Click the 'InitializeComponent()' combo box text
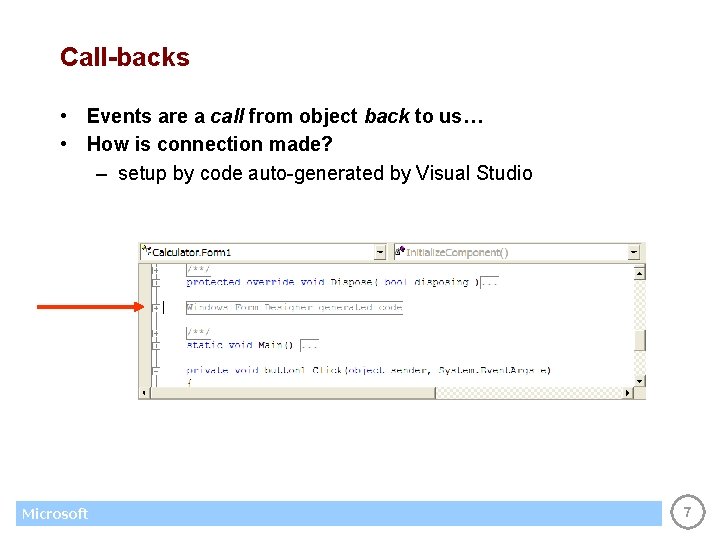720x540 pixels. 457,252
